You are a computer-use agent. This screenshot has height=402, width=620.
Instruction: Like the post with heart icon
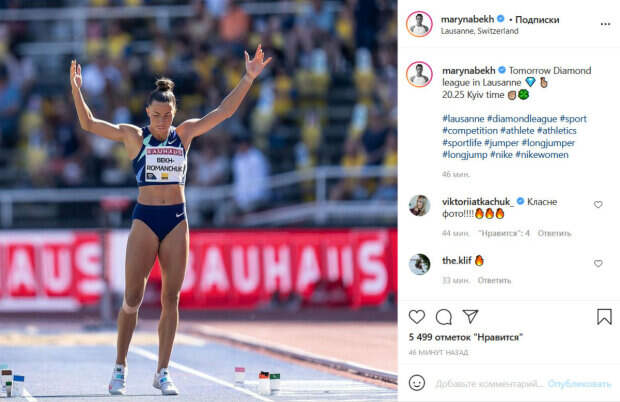point(417,317)
